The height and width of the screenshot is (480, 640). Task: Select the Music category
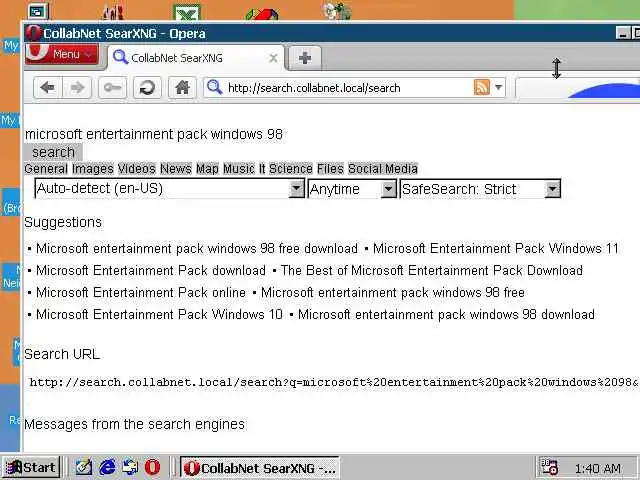click(x=239, y=169)
